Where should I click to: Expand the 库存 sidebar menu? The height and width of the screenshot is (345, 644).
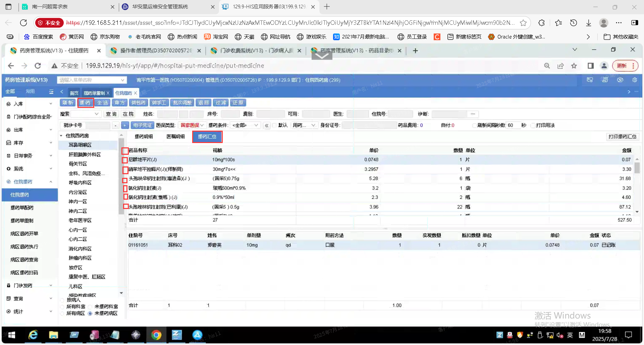pos(30,143)
